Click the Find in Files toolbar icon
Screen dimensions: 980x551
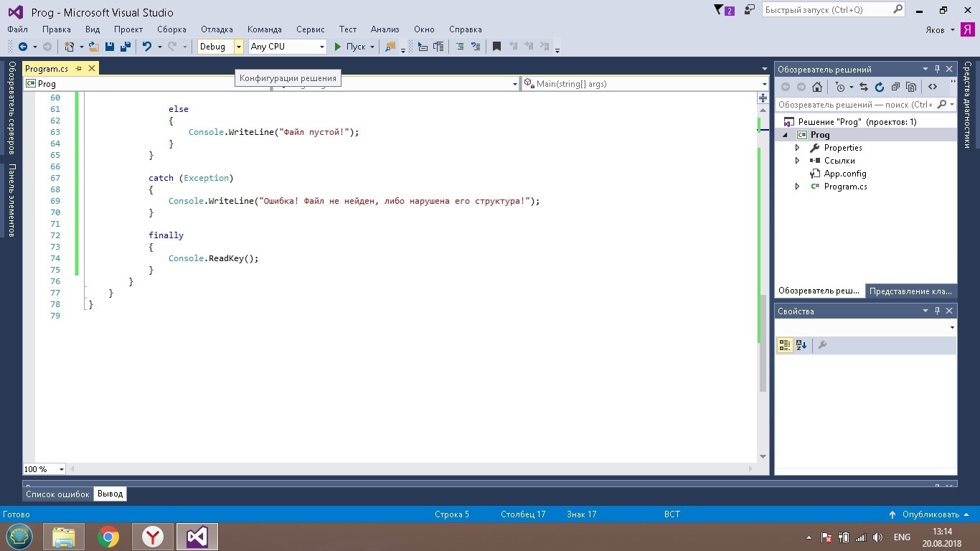point(390,47)
